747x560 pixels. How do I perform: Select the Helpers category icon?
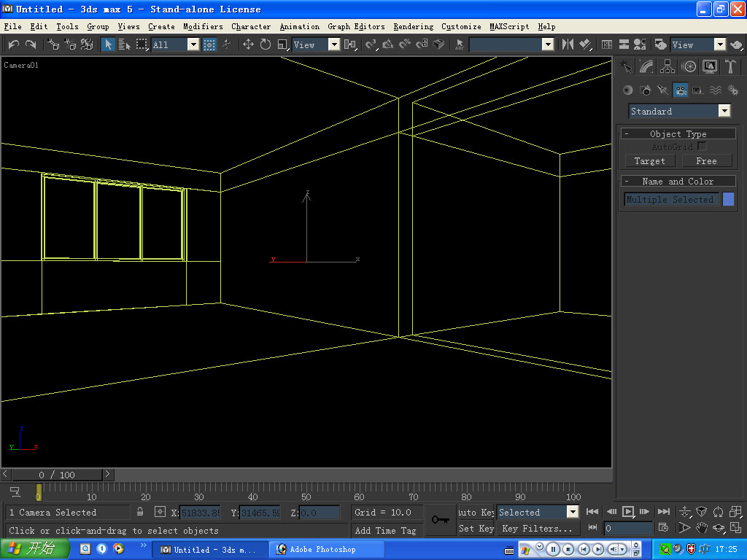click(x=698, y=90)
